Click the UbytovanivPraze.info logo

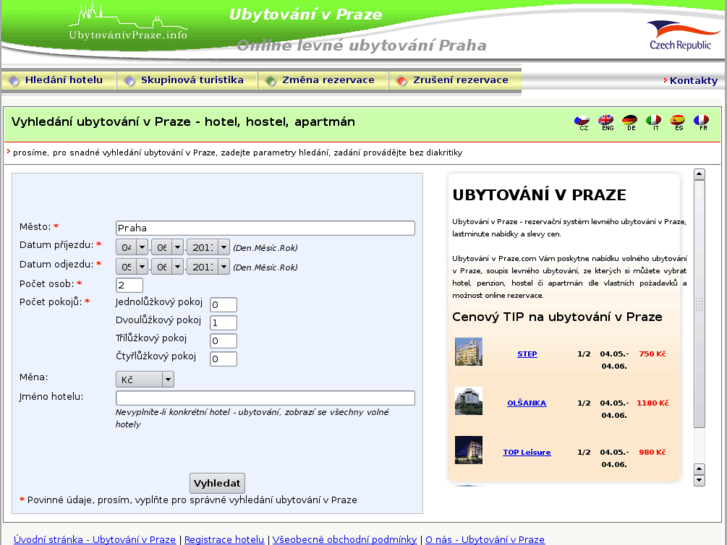coord(128,22)
